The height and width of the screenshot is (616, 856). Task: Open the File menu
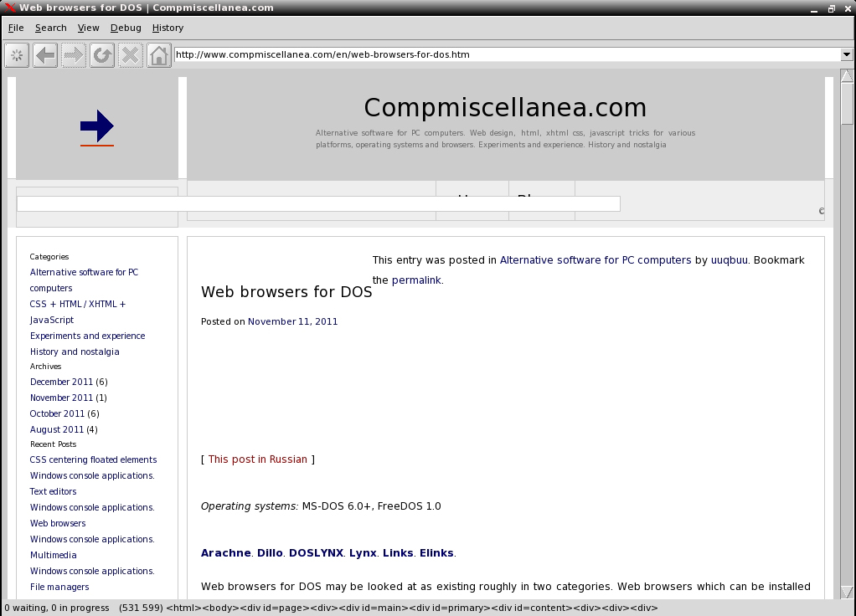point(16,28)
